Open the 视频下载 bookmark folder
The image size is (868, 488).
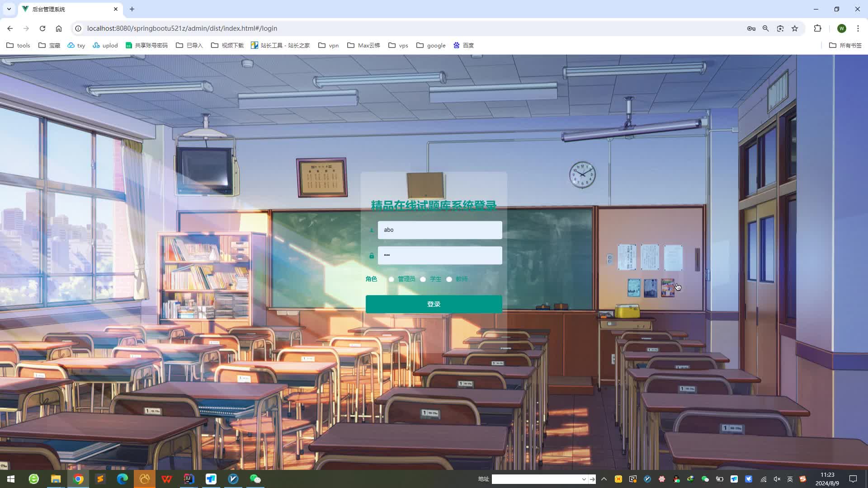(x=227, y=45)
